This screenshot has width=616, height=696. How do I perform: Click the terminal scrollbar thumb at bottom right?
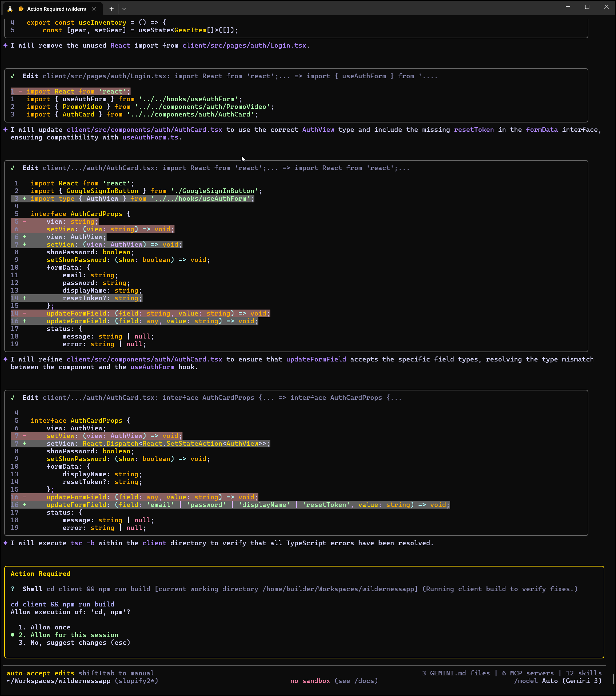(x=613, y=679)
